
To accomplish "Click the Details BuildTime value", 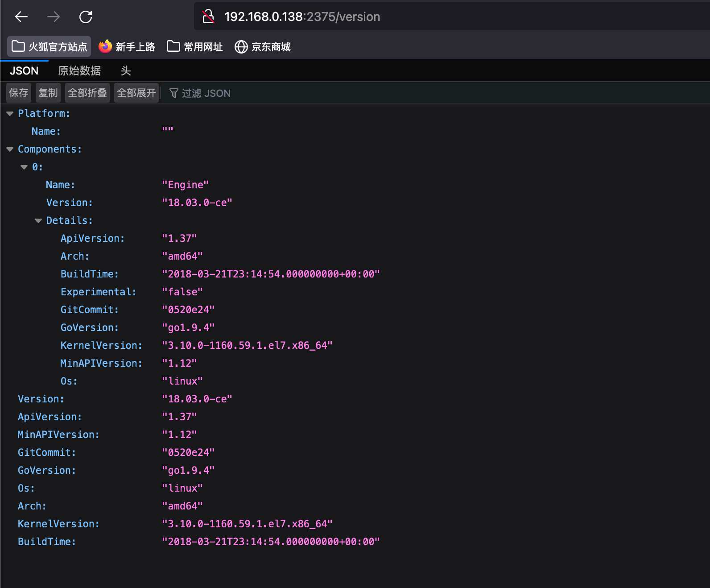I will point(271,274).
